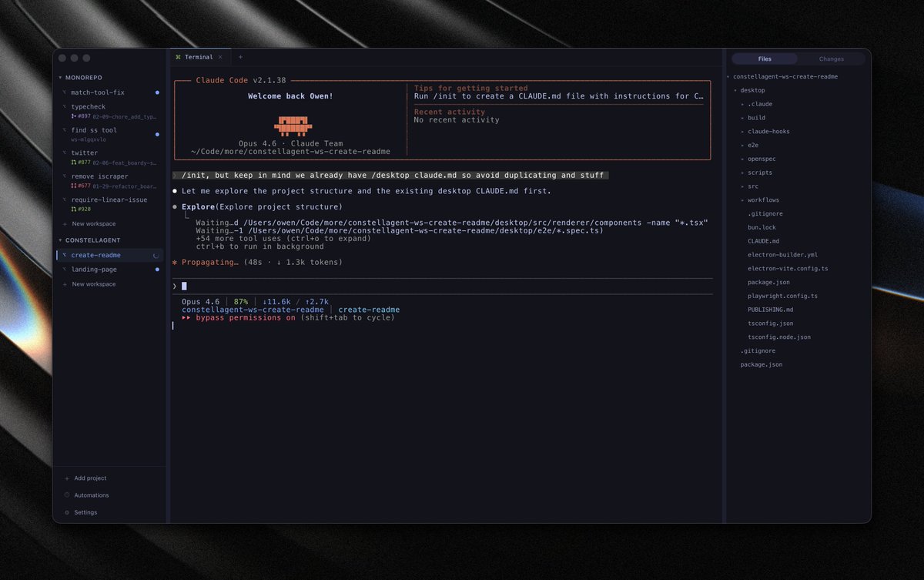Screen dimensions: 924x580
Task: Click the Explore tool call line
Action: [262, 207]
